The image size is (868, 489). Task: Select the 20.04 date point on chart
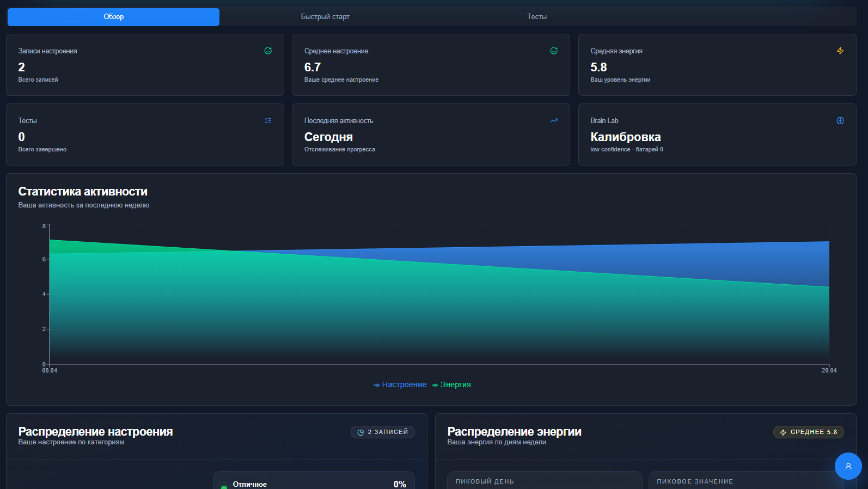pos(829,370)
